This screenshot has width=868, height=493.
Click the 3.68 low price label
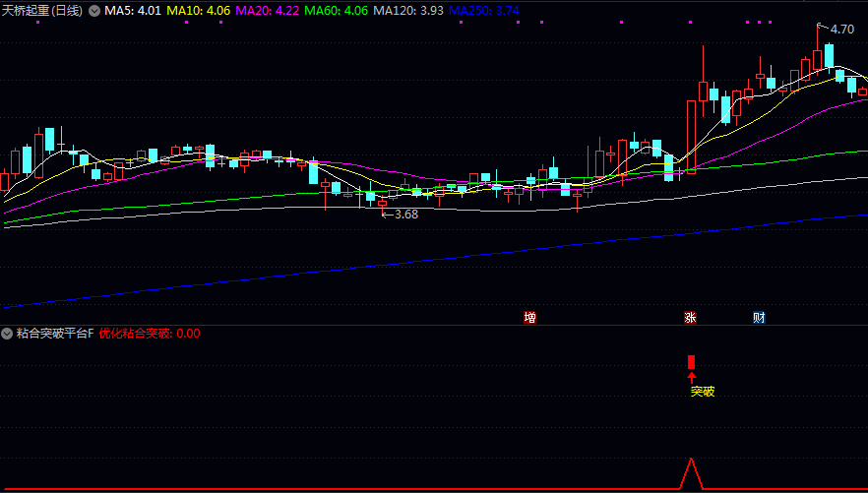pos(405,215)
